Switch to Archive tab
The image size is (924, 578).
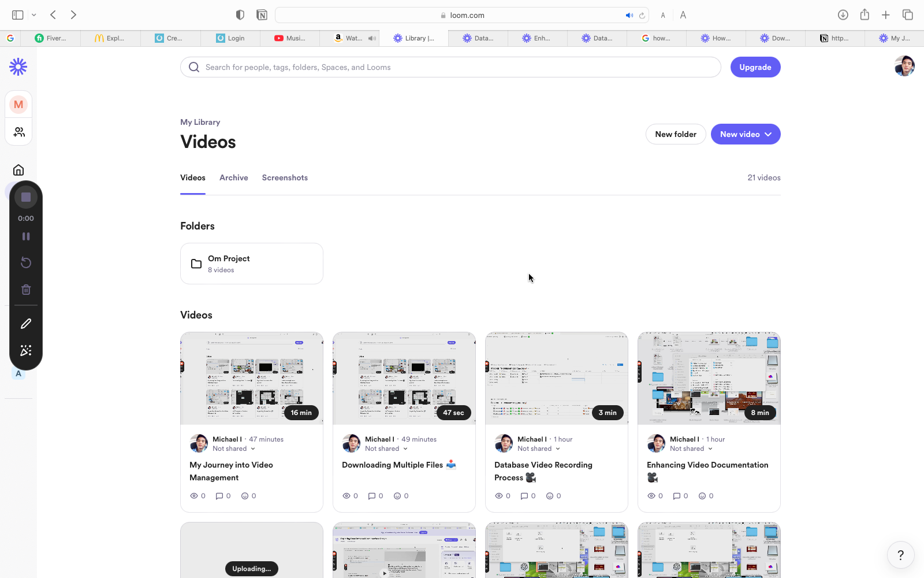(234, 177)
